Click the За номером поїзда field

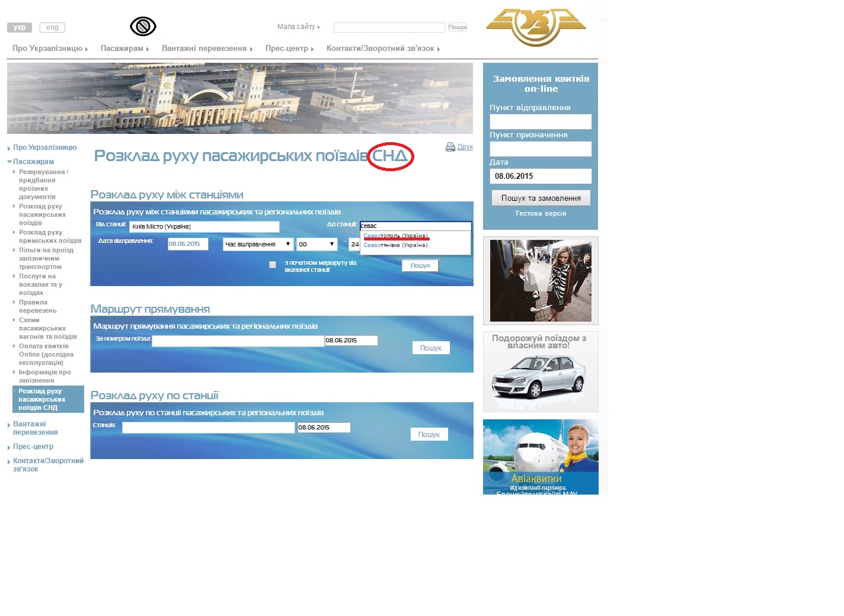pyautogui.click(x=238, y=341)
